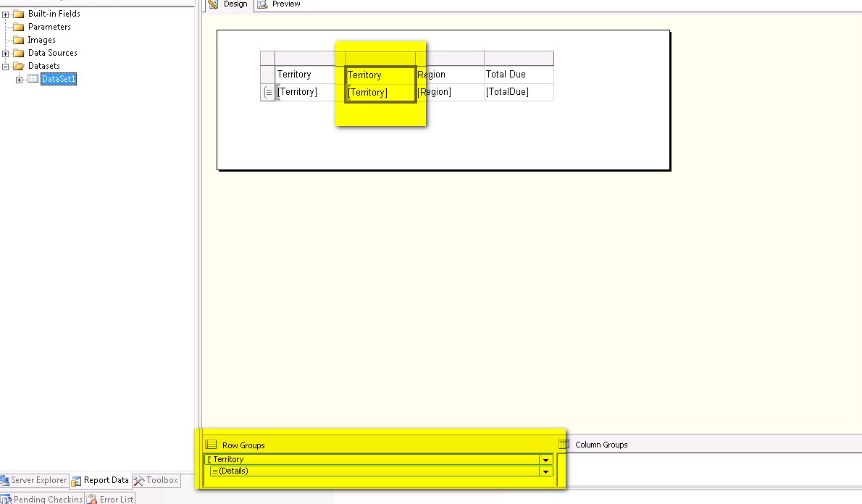862x504 pixels.
Task: Expand the Built-in Fields node
Action: (x=5, y=14)
